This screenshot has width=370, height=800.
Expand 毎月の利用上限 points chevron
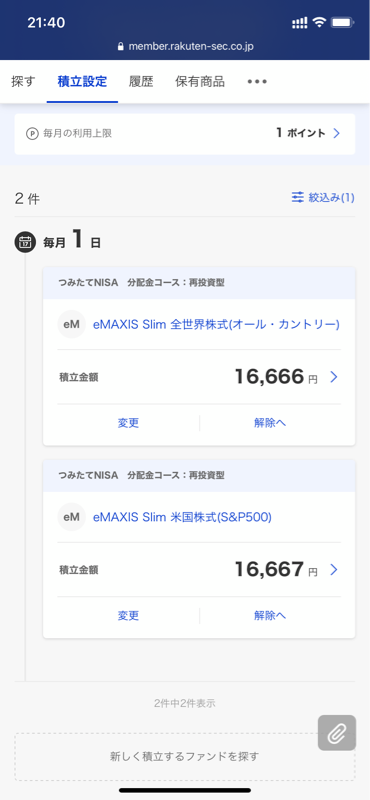[336, 133]
